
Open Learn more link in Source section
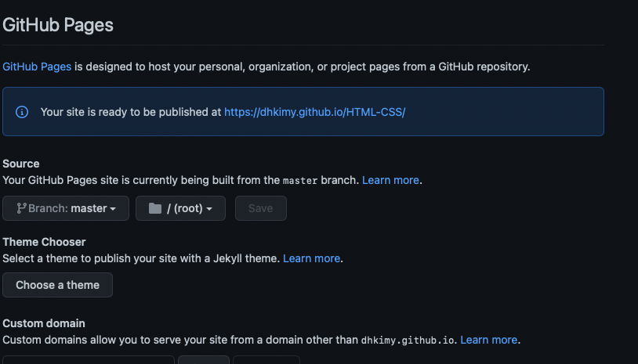390,180
